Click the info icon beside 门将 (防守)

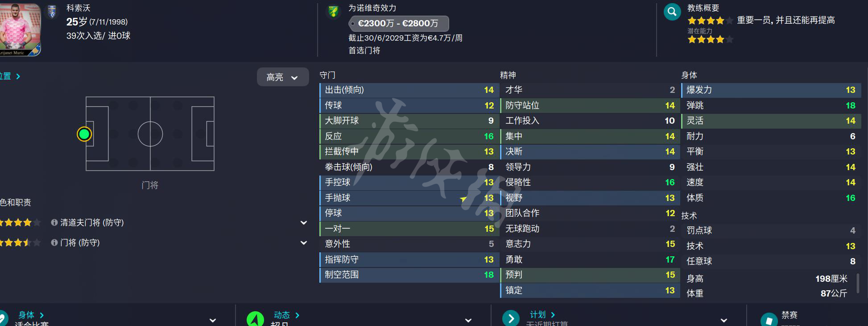click(x=54, y=242)
